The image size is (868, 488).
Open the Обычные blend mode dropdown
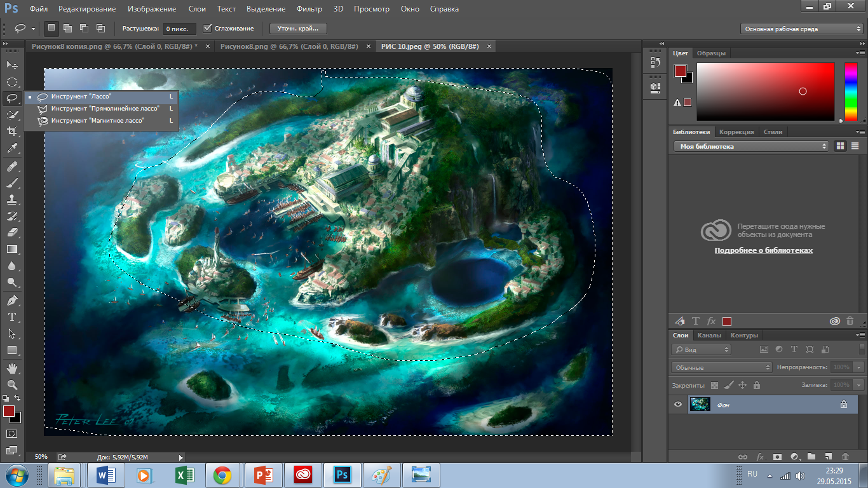point(721,367)
